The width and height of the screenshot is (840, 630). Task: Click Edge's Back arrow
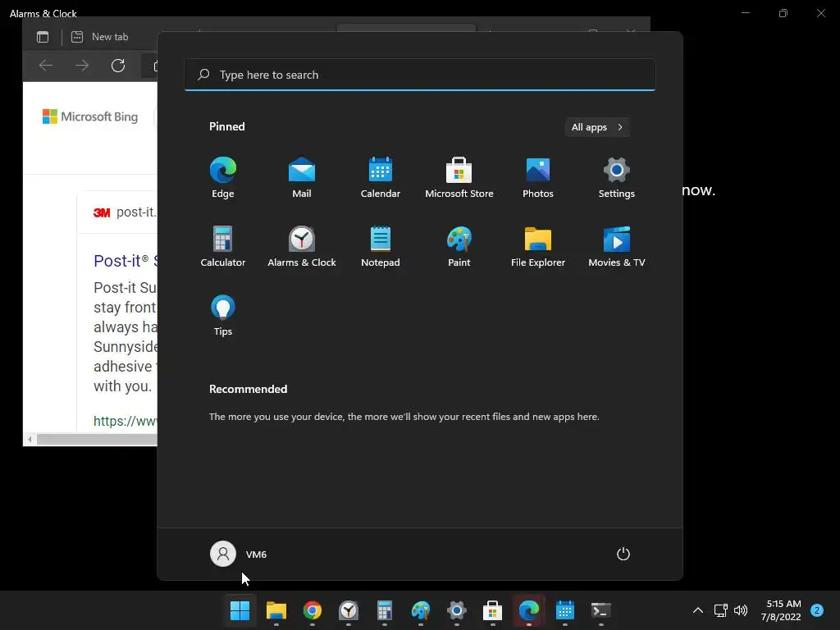(46, 66)
